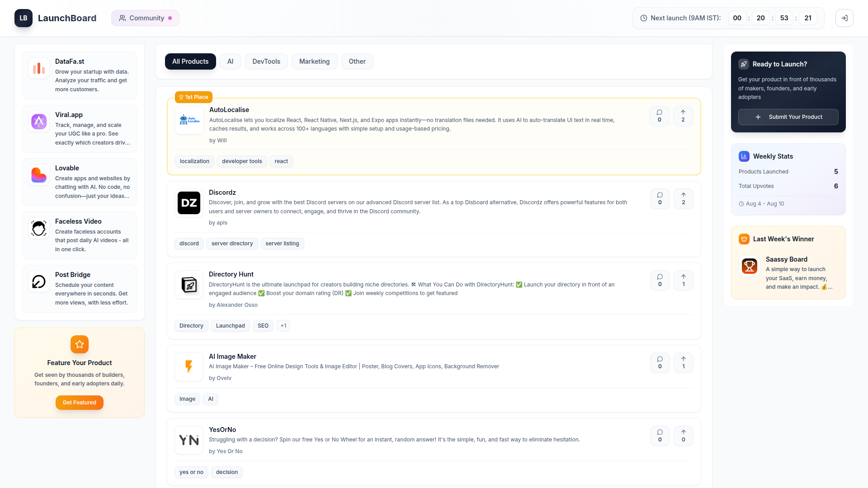The width and height of the screenshot is (868, 488).
Task: Click the Submit Your Product button
Action: [x=788, y=117]
